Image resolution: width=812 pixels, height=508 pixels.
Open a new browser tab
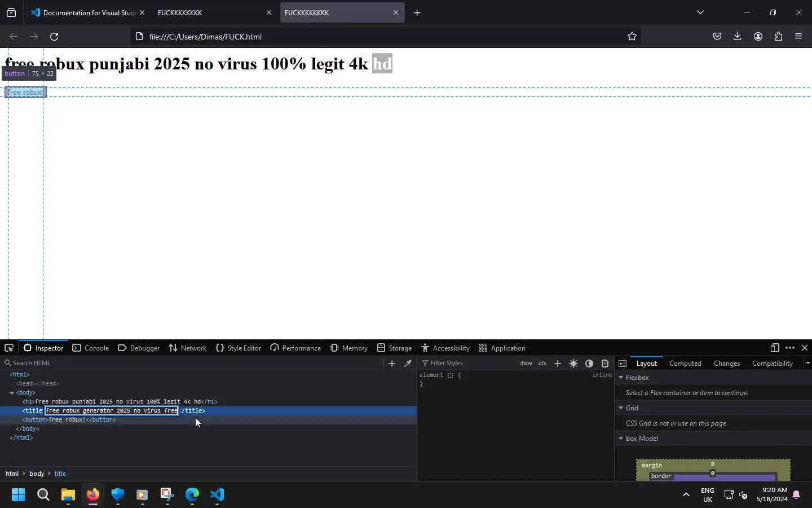[417, 12]
